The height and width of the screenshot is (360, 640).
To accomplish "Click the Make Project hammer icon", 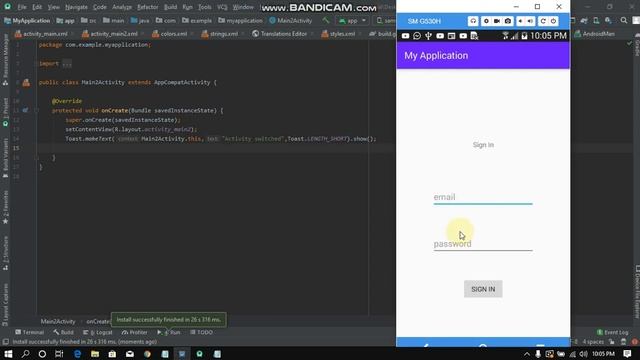I will click(x=325, y=20).
